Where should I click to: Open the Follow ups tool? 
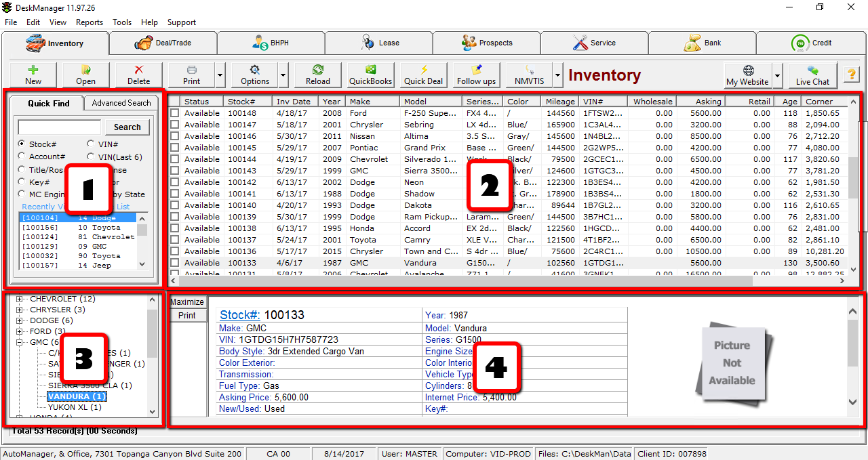475,75
